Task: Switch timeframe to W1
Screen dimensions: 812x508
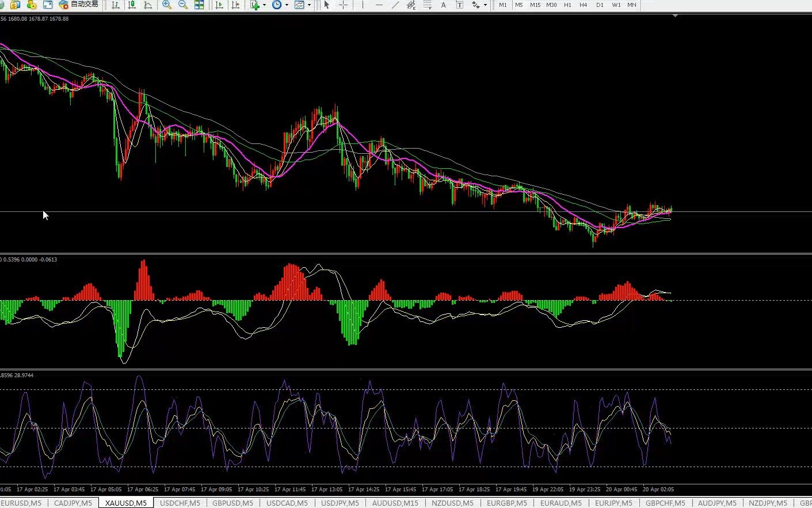Action: (616, 5)
